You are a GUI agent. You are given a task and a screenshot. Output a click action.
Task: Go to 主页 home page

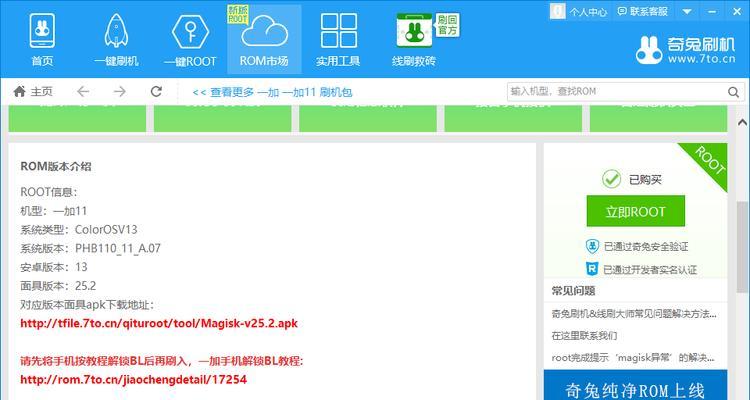coord(33,91)
